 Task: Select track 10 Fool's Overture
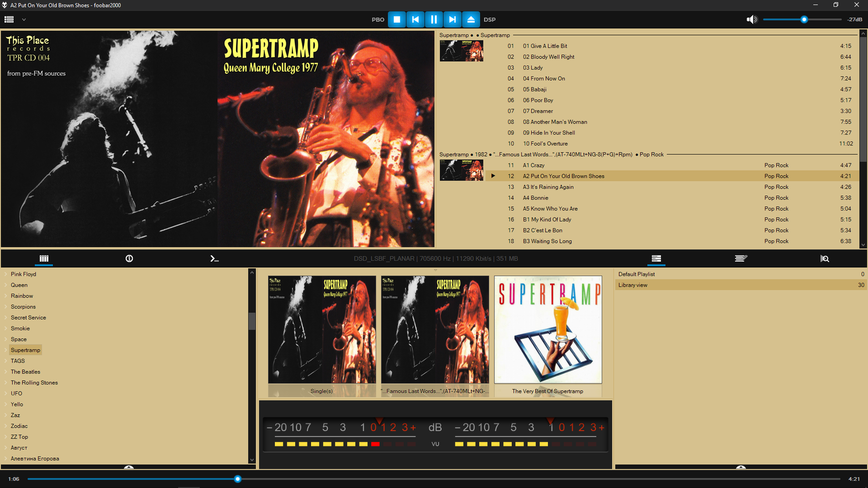[x=674, y=144]
